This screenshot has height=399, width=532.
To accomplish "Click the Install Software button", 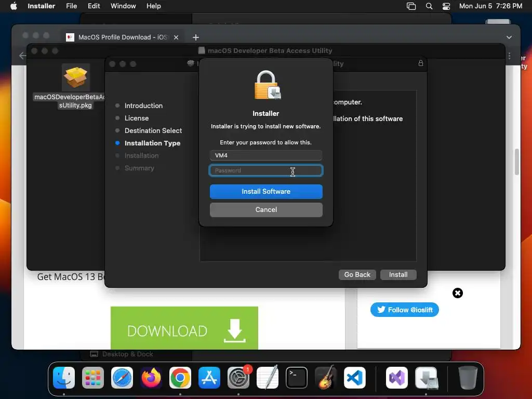I will click(266, 192).
